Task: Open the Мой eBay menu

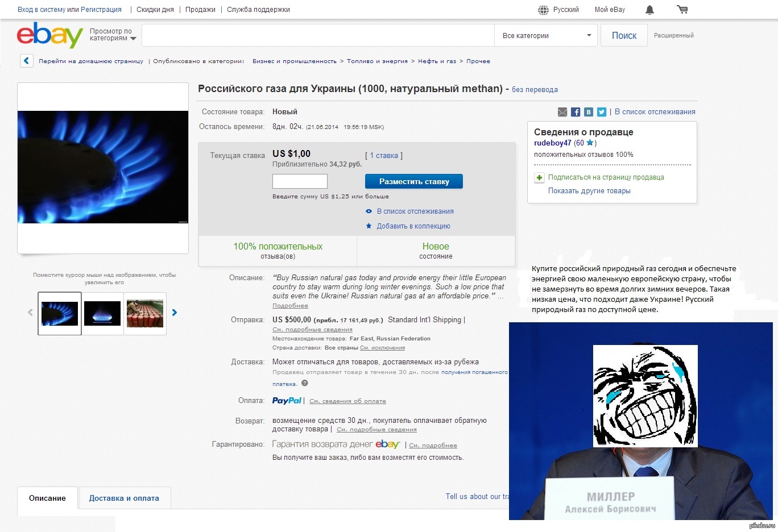Action: coord(610,10)
